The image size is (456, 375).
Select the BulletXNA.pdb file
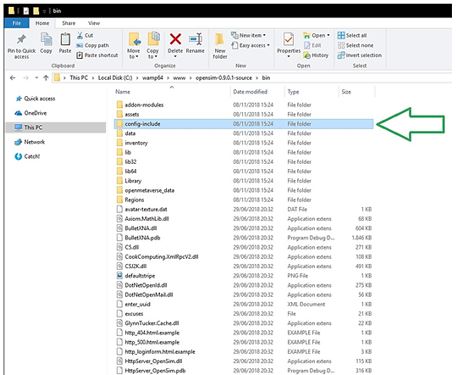click(x=142, y=238)
